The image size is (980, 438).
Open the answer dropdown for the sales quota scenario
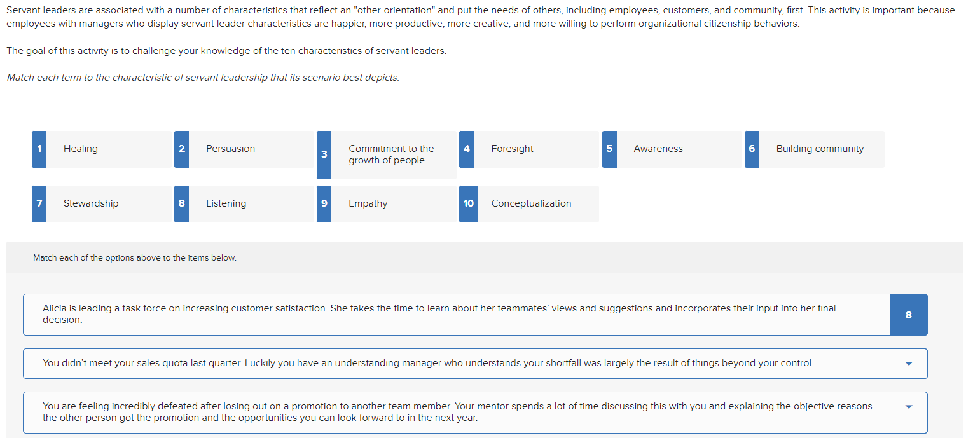click(909, 363)
